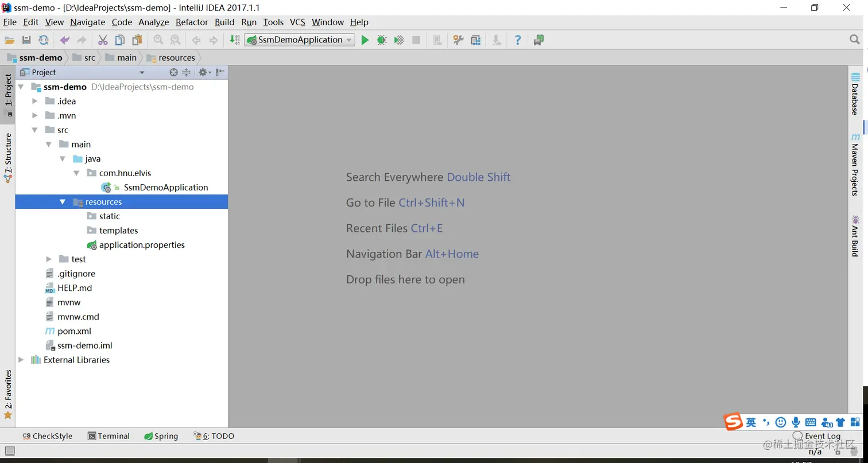Select HELP.md file
Screen dimensions: 868x463
[x=75, y=288]
